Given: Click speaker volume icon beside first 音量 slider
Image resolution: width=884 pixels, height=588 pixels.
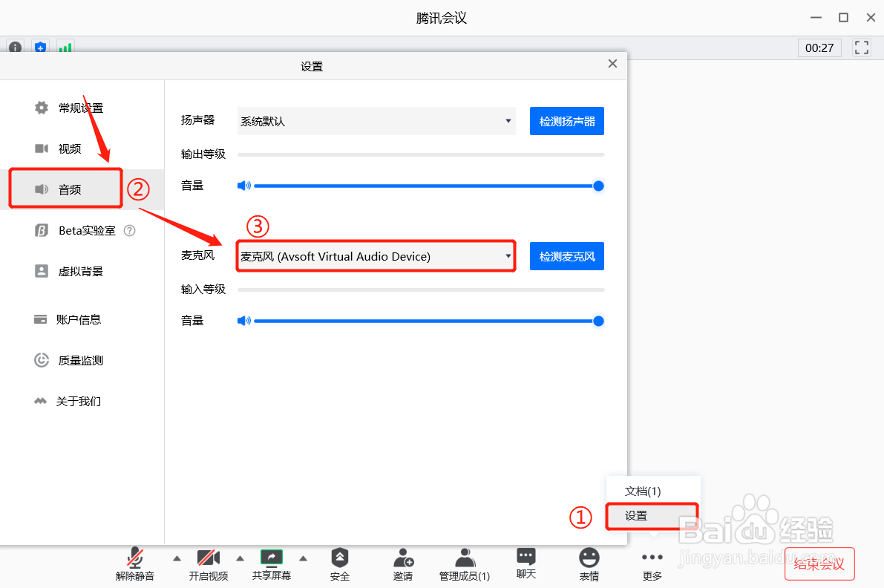Looking at the screenshot, I should (243, 186).
